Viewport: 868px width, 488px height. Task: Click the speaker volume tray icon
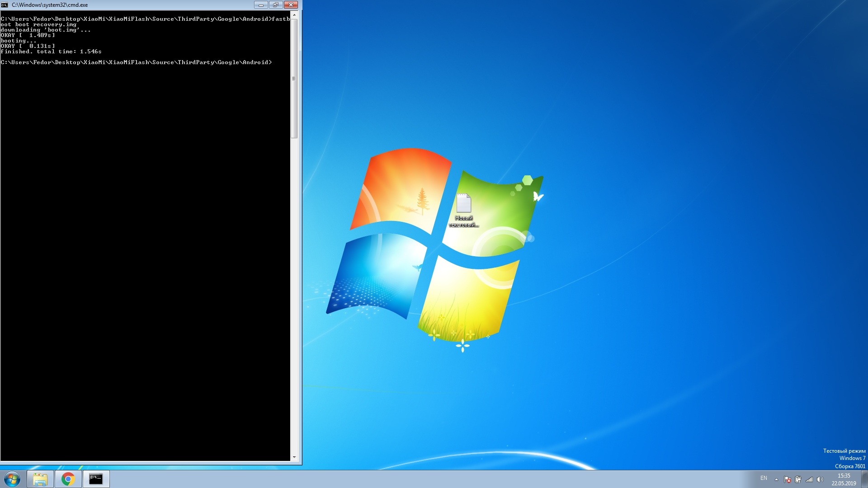pos(820,479)
